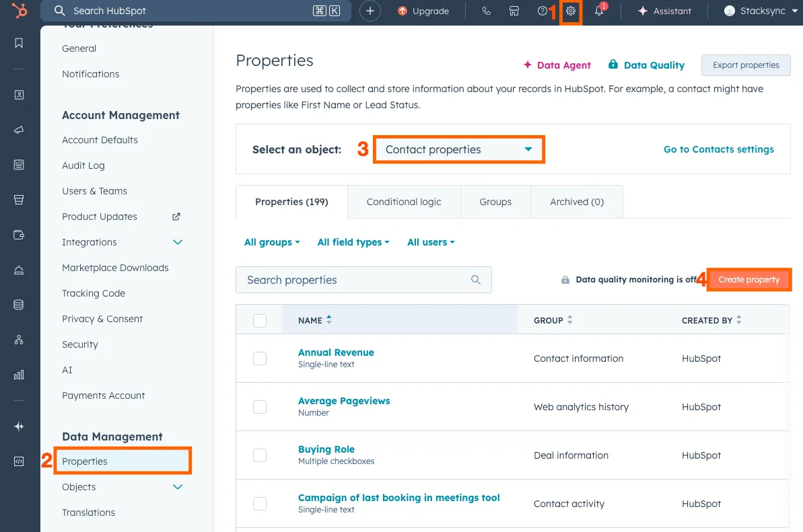Click the lock icon beside Data quality monitoring
The height and width of the screenshot is (532, 803).
(565, 280)
